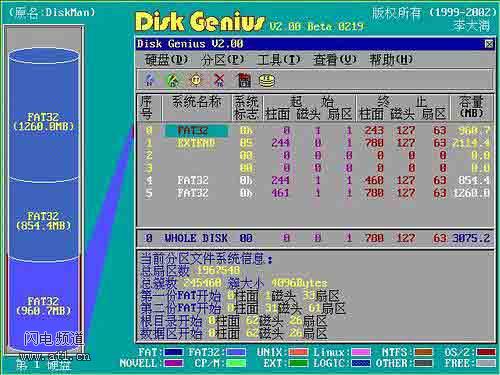Click the yellow sun F7 toolbar icon
500x375 pixels.
196,80
